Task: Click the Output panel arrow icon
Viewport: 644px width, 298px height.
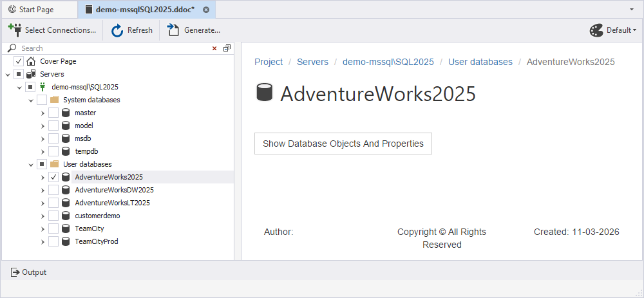Action: tap(15, 272)
